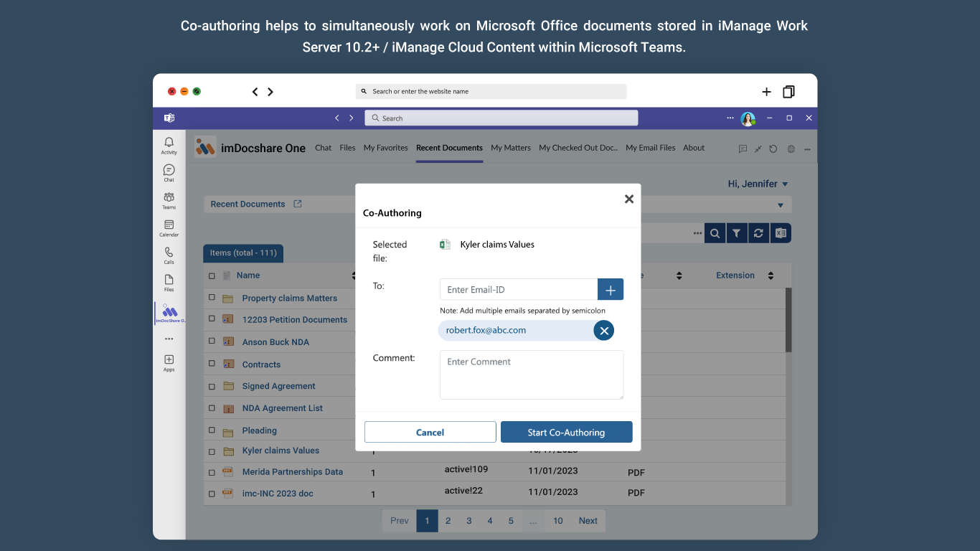Open Files in Teams sidebar
The image size is (980, 551).
pos(169,283)
